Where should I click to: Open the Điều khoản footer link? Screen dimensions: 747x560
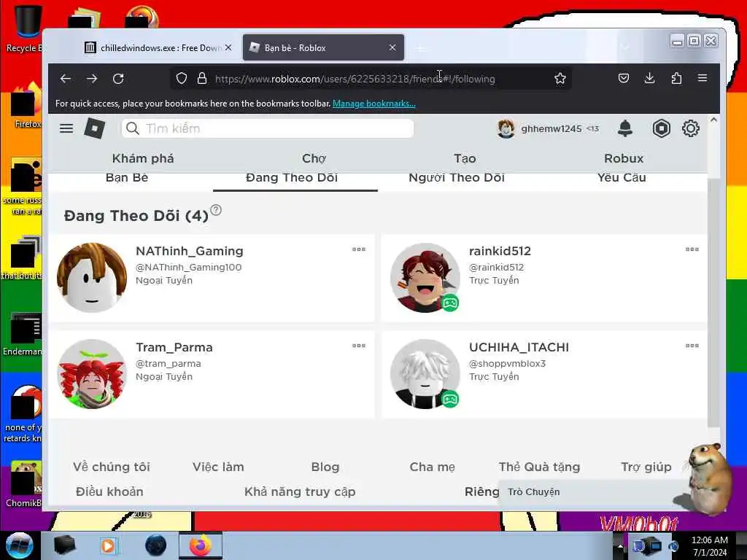click(x=109, y=492)
